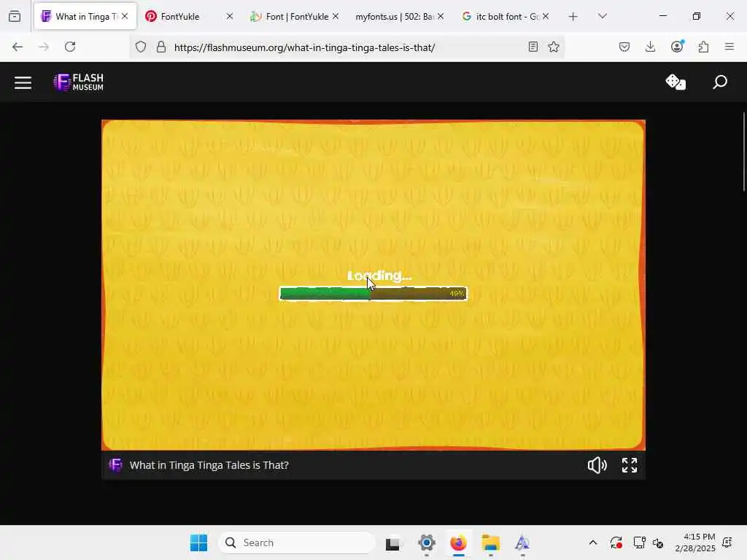The height and width of the screenshot is (560, 747).
Task: Open Task View on the taskbar
Action: point(392,542)
